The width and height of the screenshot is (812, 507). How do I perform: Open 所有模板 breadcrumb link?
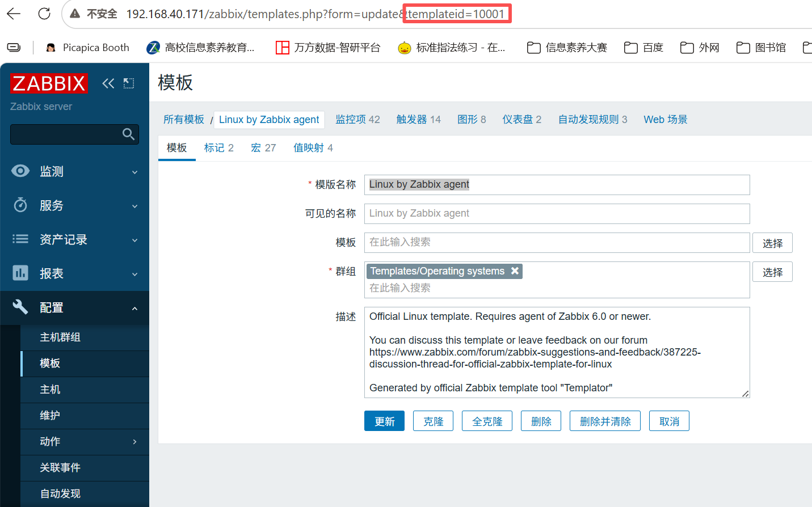point(184,119)
